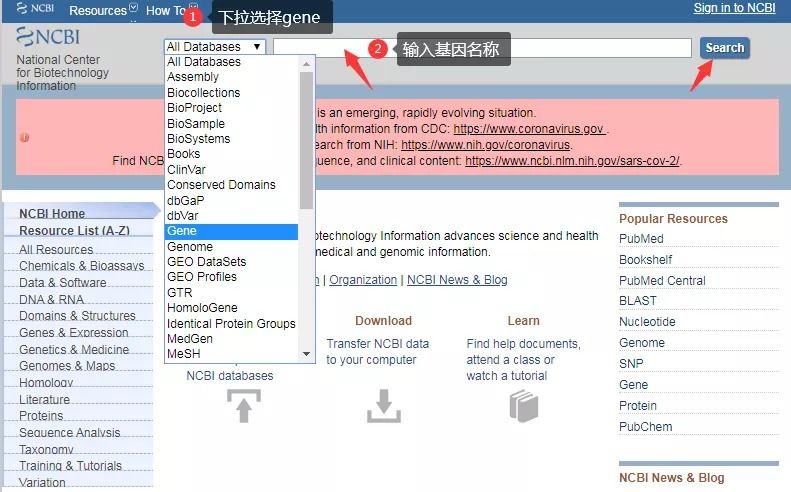791x492 pixels.
Task: Click the Submit upload arrow icon
Action: [244, 406]
